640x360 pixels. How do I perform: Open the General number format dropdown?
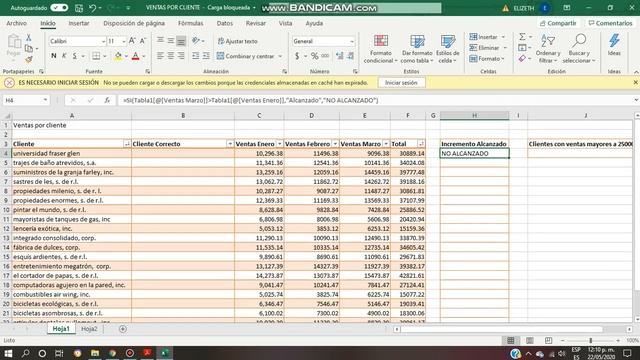[x=351, y=41]
